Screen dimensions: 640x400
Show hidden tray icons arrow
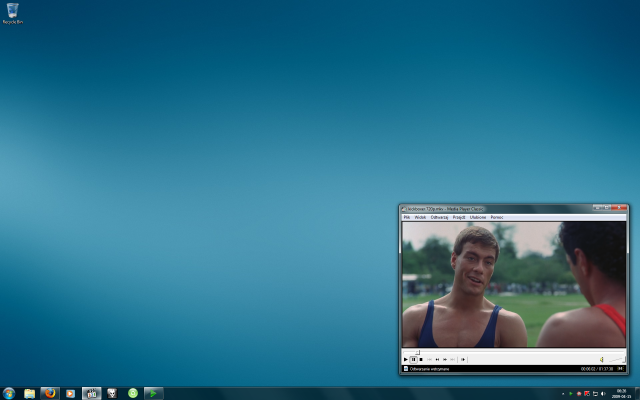click(563, 394)
